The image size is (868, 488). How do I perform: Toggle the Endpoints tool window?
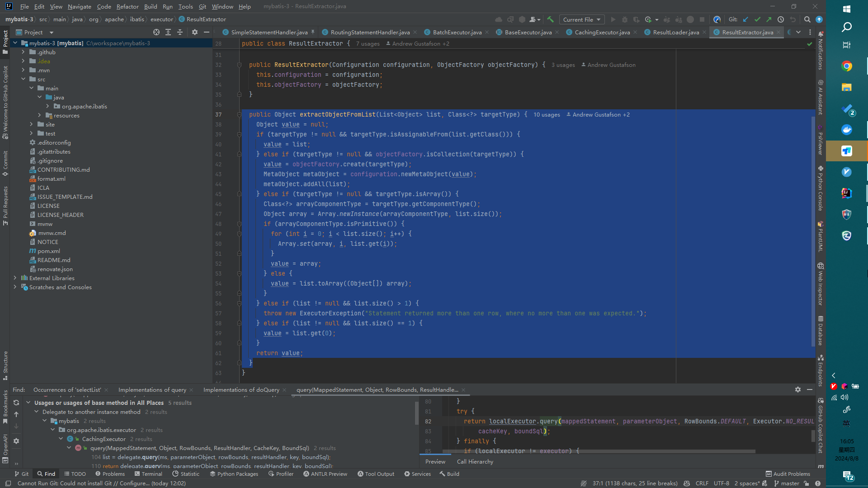tap(821, 371)
